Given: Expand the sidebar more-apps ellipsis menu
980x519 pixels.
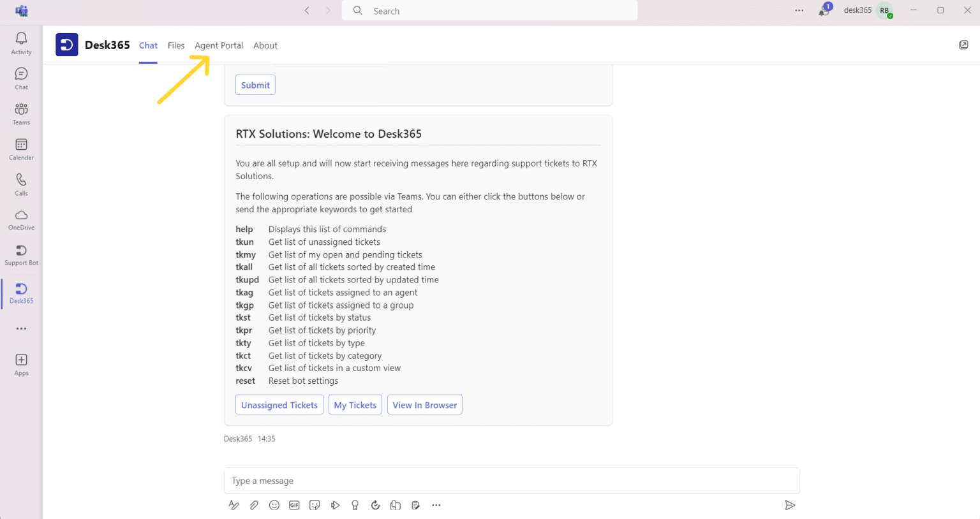Looking at the screenshot, I should pos(21,328).
